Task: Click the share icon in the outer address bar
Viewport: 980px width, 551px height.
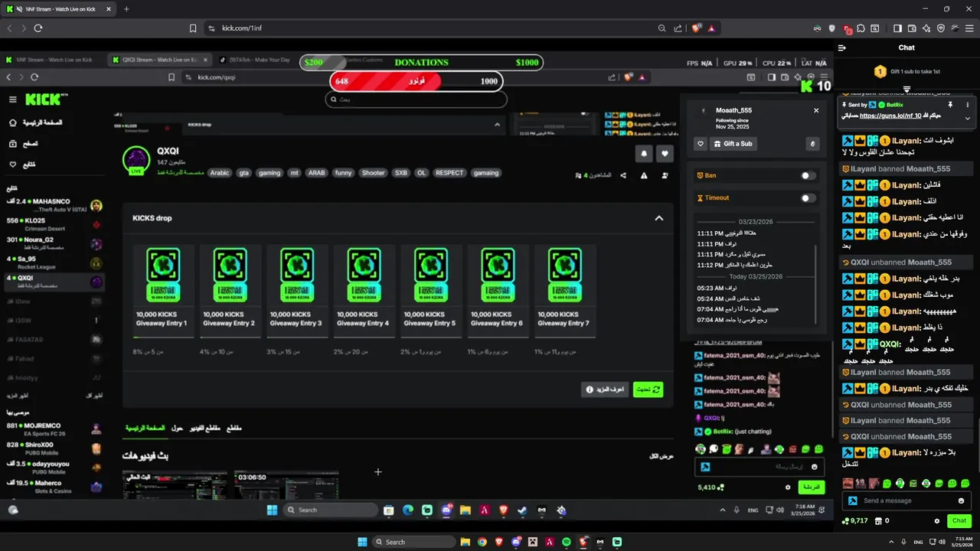Action: point(678,28)
